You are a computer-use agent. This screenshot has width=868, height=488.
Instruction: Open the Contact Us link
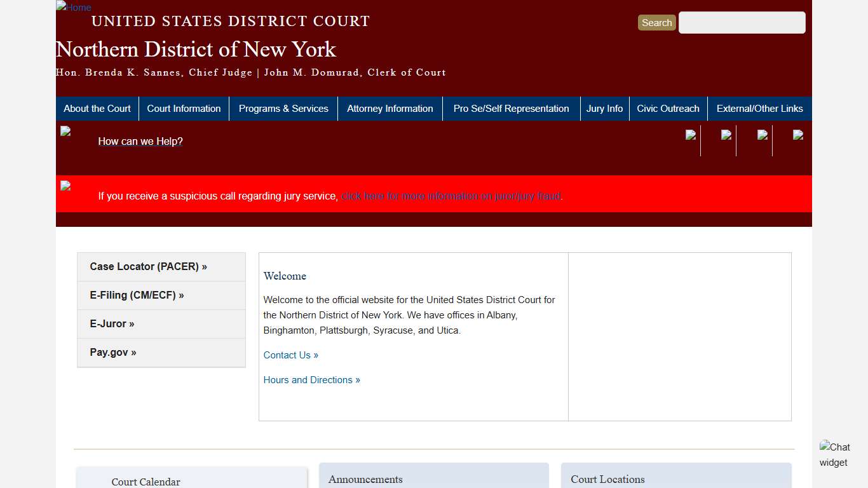pos(290,355)
